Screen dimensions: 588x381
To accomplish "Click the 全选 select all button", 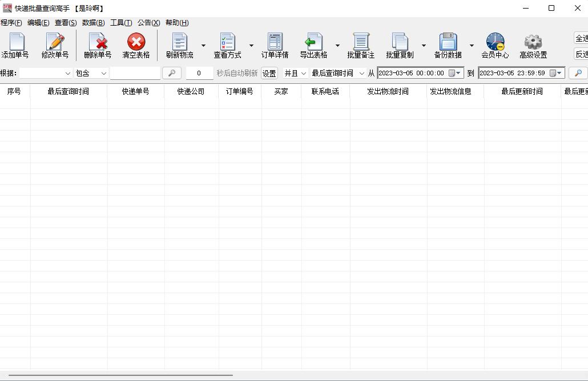I will [581, 39].
